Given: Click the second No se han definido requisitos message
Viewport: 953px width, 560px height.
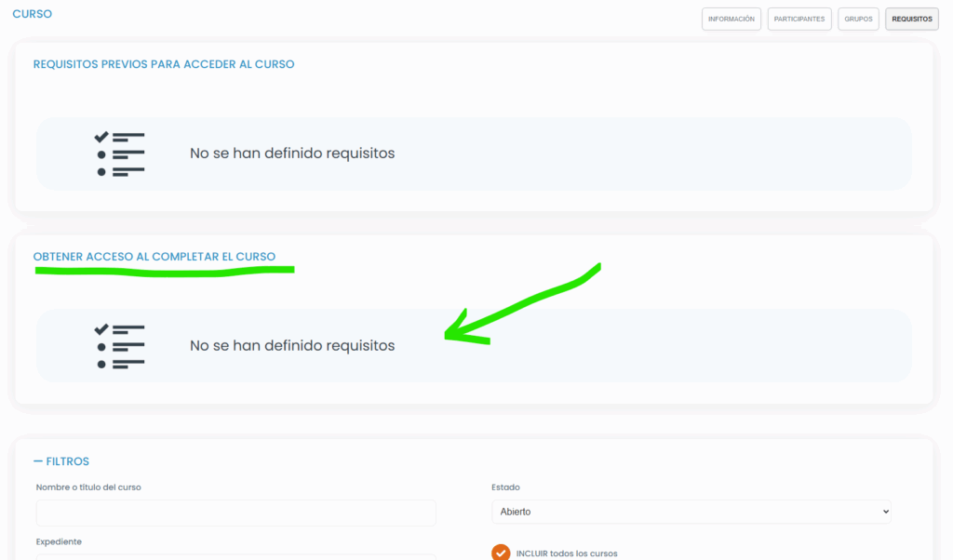Looking at the screenshot, I should (292, 346).
